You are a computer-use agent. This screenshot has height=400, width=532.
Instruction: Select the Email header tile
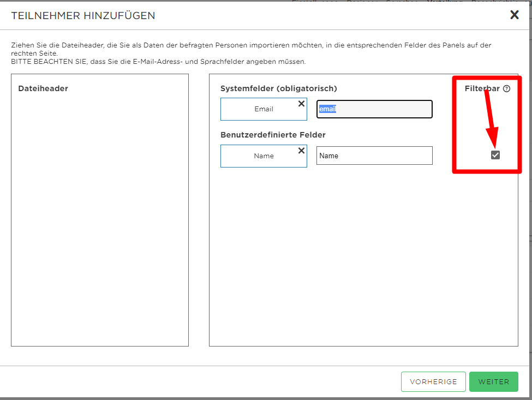tap(264, 109)
